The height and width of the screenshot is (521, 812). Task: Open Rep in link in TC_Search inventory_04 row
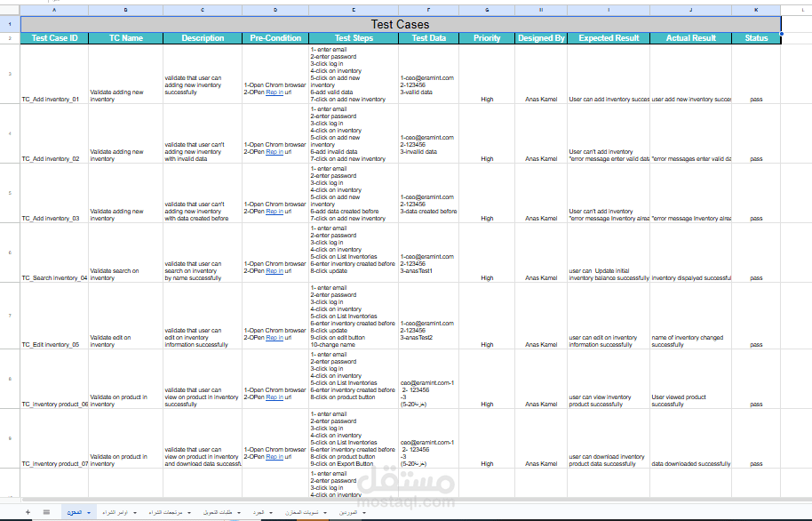(275, 271)
